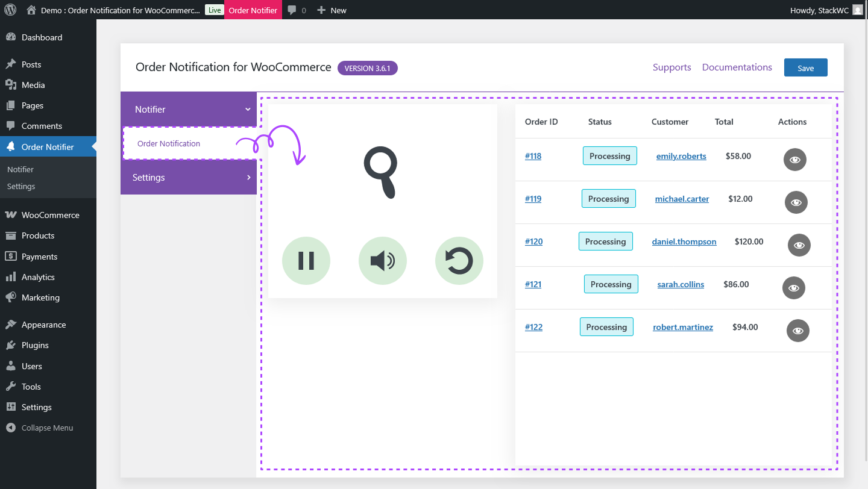Viewport: 868px width, 489px height.
Task: Expand the Settings section arrow
Action: (x=248, y=177)
